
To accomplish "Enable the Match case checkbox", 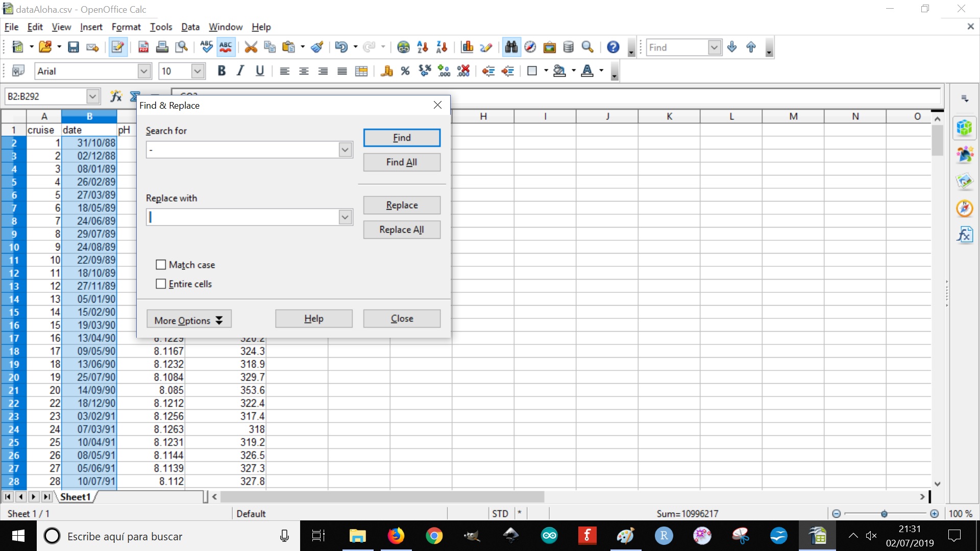I will [x=161, y=265].
